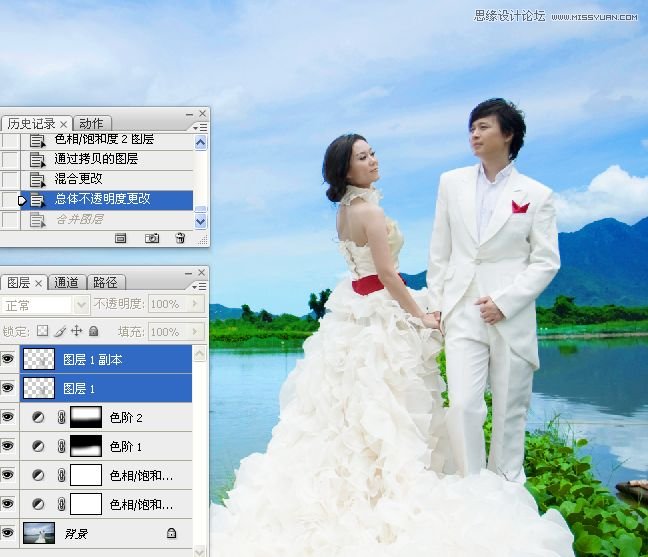Select 背景 layer thumbnail
648x557 pixels.
39,533
